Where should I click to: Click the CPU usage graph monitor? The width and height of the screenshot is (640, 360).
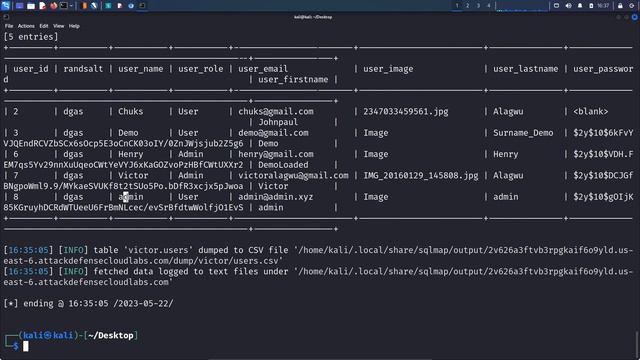click(x=522, y=6)
